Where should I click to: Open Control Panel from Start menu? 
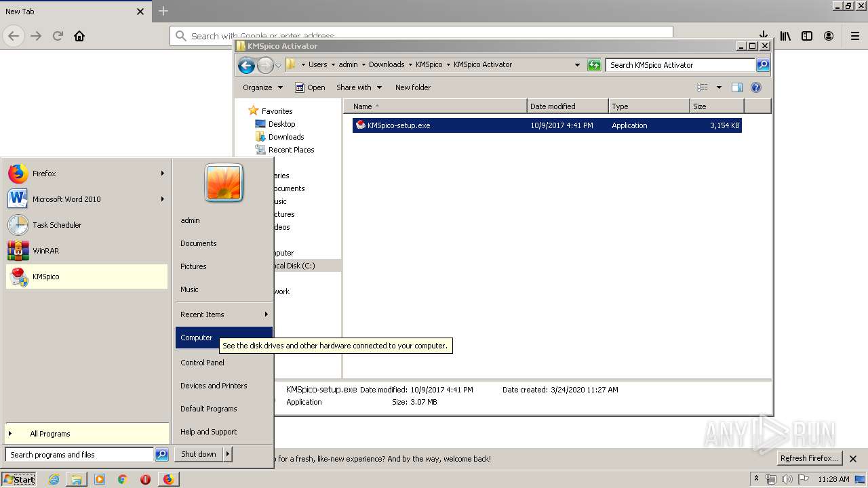coord(224,363)
